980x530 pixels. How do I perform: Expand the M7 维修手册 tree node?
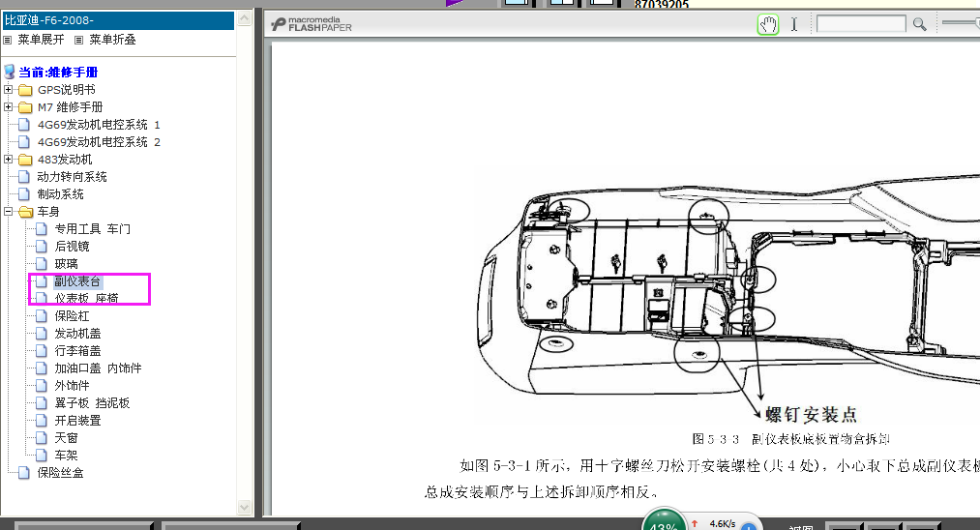click(9, 107)
